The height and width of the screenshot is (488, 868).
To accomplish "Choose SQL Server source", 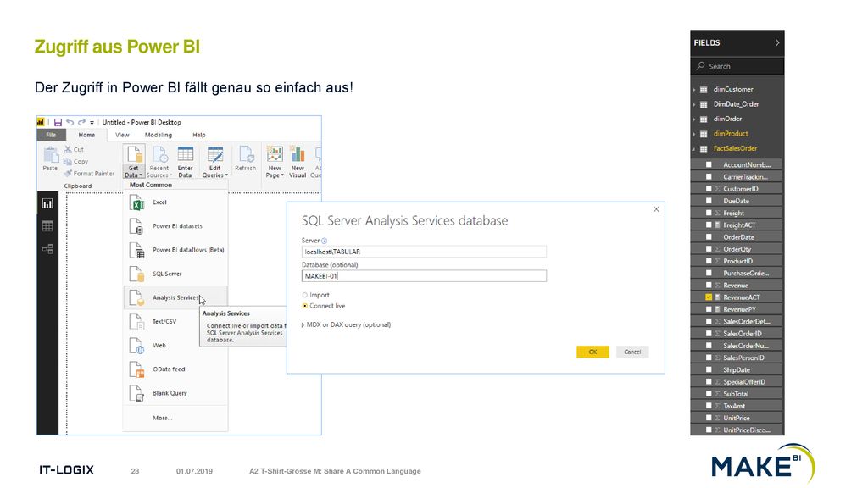I will [x=175, y=274].
